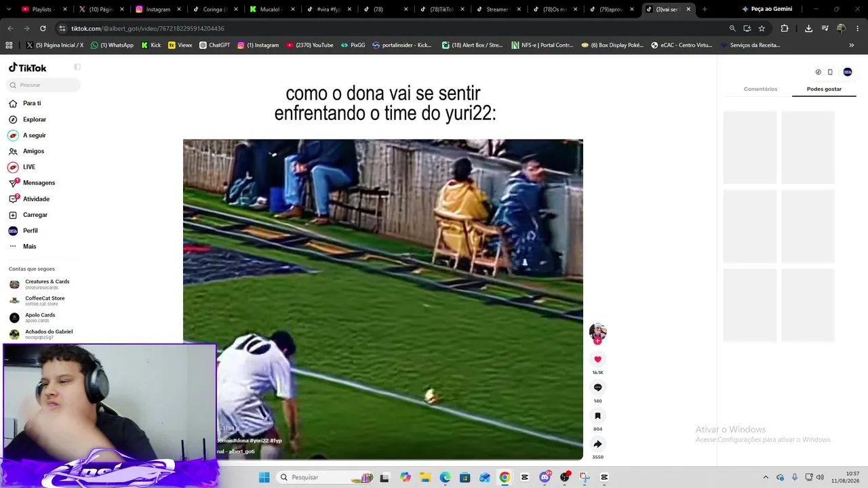Open the creator's avatar beside the video
868x488 pixels.
click(597, 331)
